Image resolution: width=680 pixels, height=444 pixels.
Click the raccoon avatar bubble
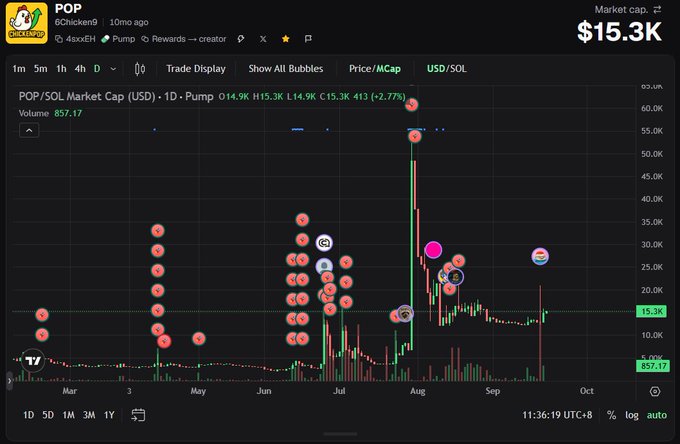[x=405, y=313]
